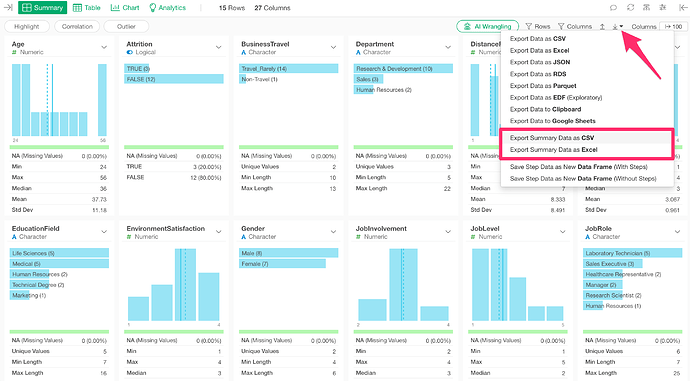This screenshot has height=381, width=690.
Task: Expand the EducationField column menu chevron
Action: (x=104, y=232)
